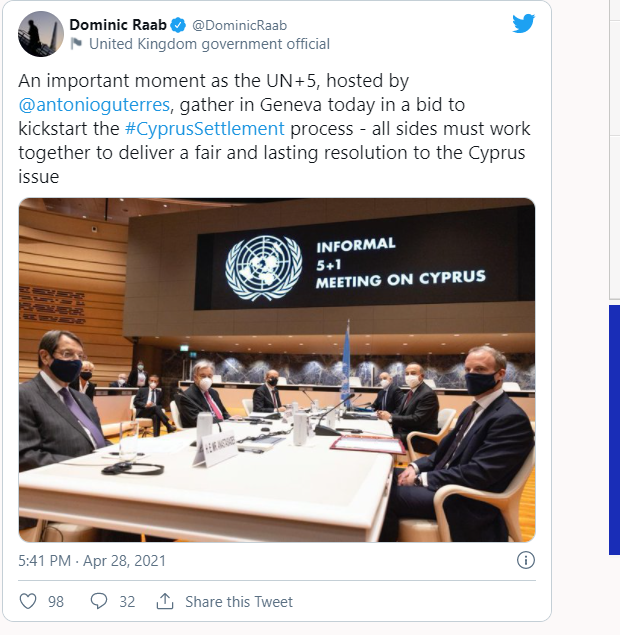Click the blue verified badge

click(178, 23)
